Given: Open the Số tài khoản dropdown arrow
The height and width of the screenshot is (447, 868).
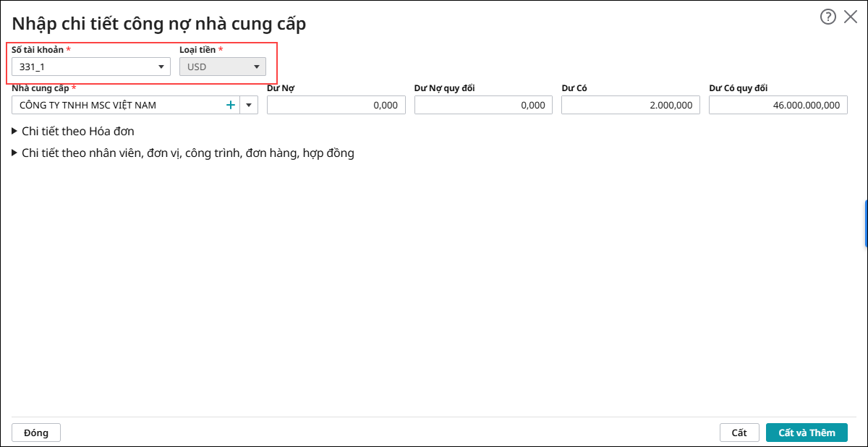Looking at the screenshot, I should 161,67.
